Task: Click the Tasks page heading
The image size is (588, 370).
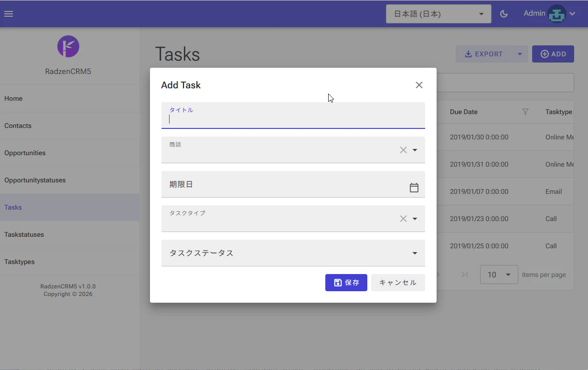Action: tap(178, 54)
